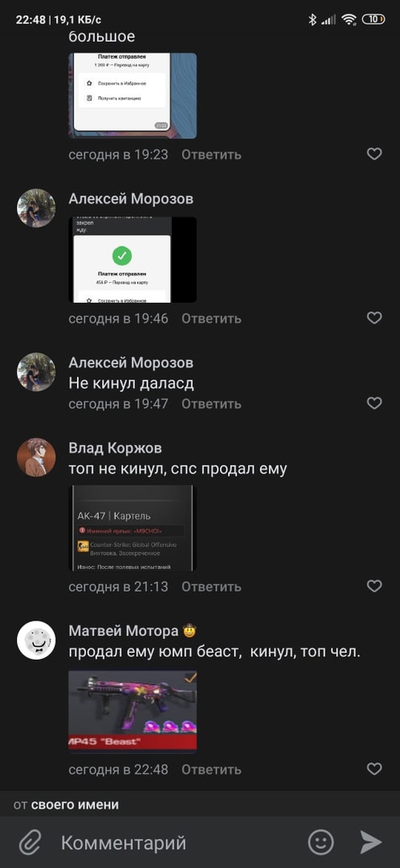Open the name link Влад Коржов

pyautogui.click(x=115, y=448)
